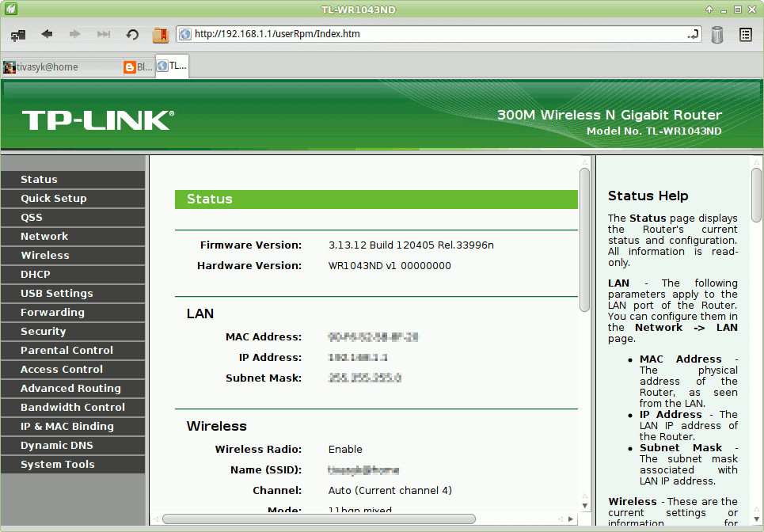The image size is (764, 532).
Task: Open the trash can icon
Action: (x=716, y=35)
